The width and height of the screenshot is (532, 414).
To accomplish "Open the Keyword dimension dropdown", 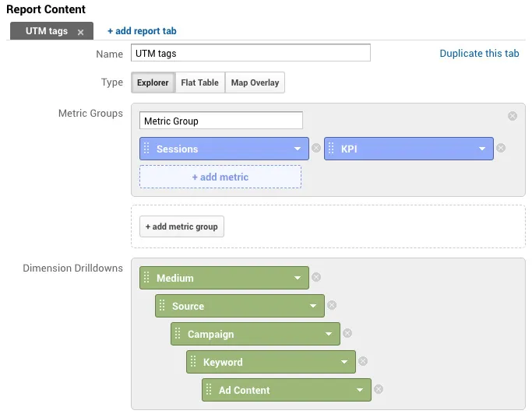I will tap(344, 362).
